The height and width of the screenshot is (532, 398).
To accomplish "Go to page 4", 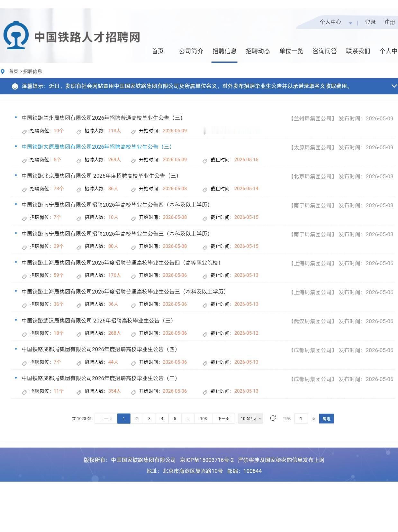I will [x=162, y=418].
